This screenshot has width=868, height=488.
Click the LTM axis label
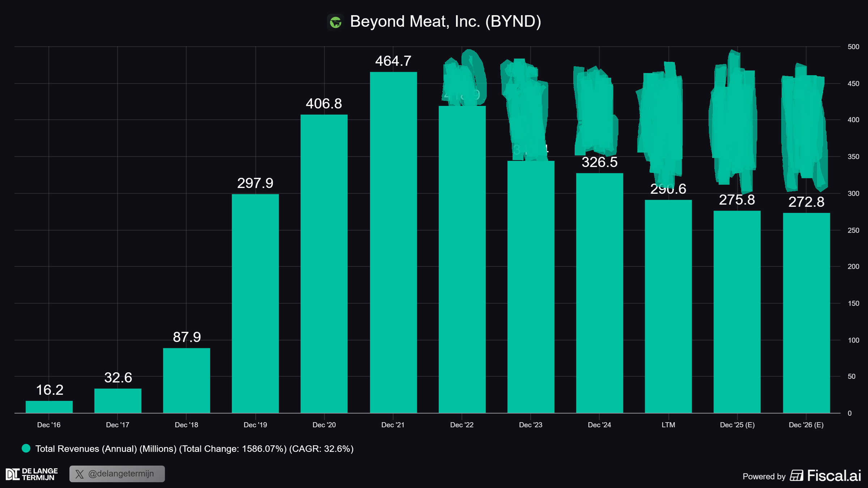[668, 425]
